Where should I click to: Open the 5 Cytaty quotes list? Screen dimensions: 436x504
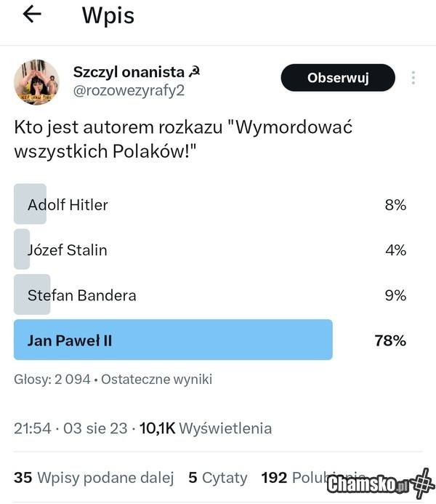pos(217,477)
